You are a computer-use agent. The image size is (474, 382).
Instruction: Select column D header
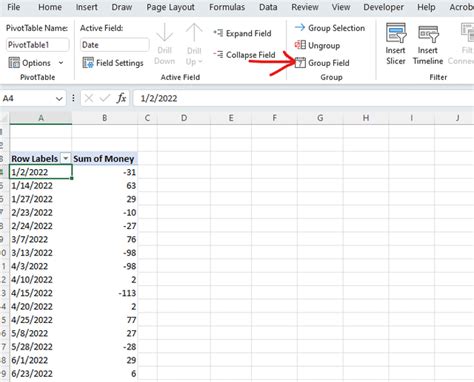pyautogui.click(x=184, y=118)
